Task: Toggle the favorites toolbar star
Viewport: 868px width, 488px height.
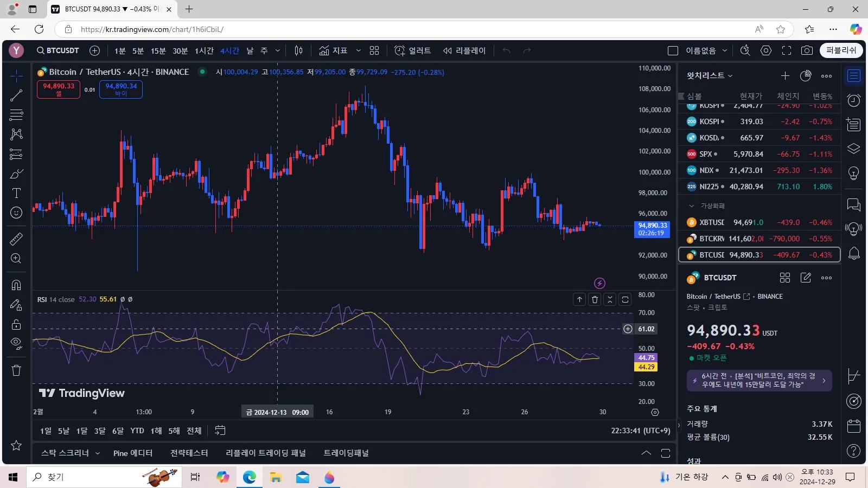Action: pyautogui.click(x=16, y=445)
